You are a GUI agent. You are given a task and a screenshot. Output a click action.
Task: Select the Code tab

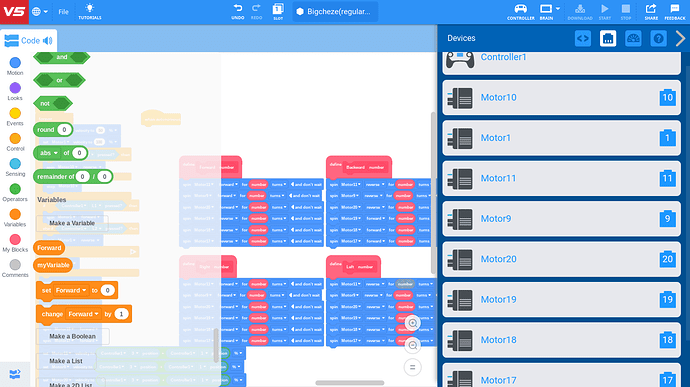click(29, 41)
